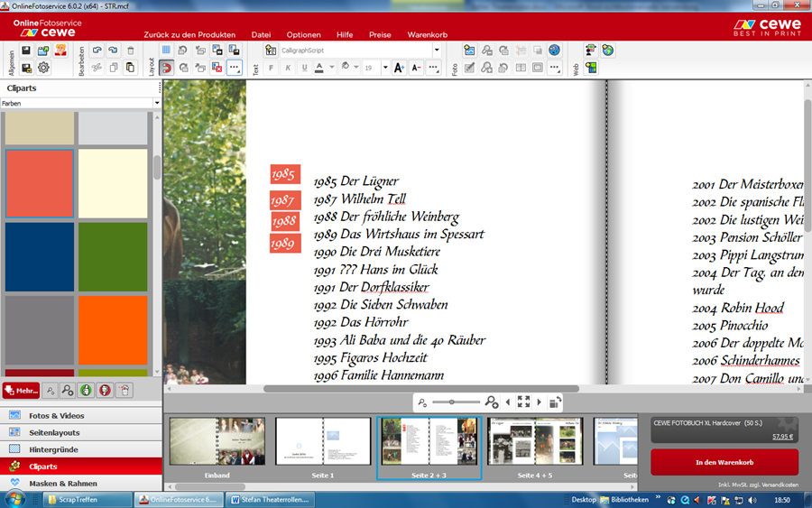Toggle bold F formatting
The height and width of the screenshot is (508, 812).
coord(271,68)
